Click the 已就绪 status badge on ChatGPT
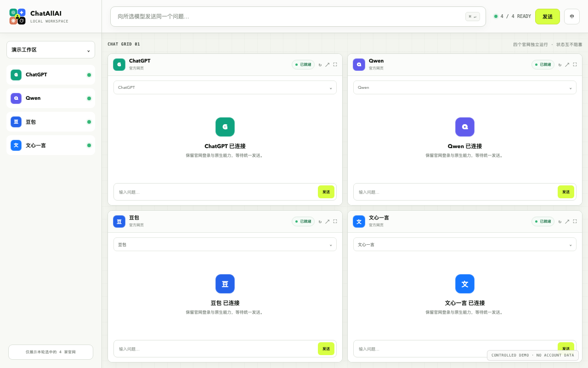Image resolution: width=588 pixels, height=368 pixels. pyautogui.click(x=303, y=65)
